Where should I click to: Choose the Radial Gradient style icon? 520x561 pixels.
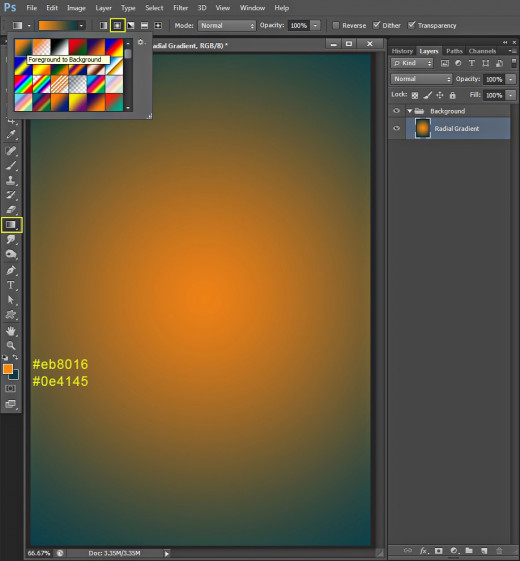117,25
